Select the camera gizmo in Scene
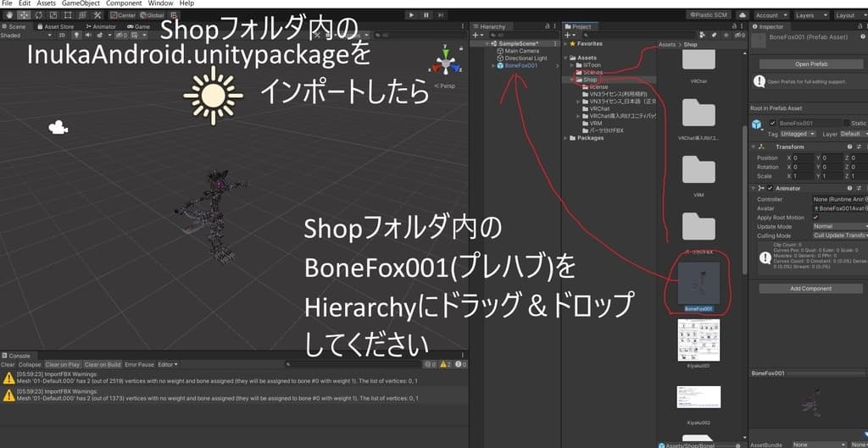The width and height of the screenshot is (868, 448). coord(58,128)
